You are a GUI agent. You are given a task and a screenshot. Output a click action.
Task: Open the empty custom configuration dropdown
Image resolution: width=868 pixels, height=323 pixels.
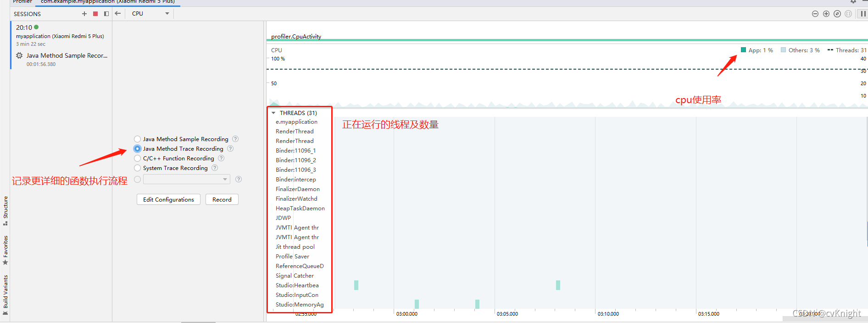point(186,179)
